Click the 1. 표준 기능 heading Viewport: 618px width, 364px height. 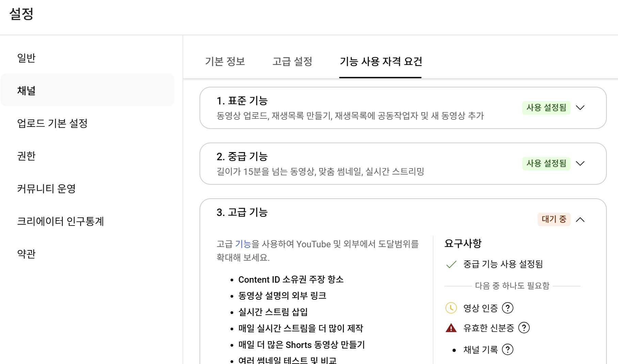[242, 101]
